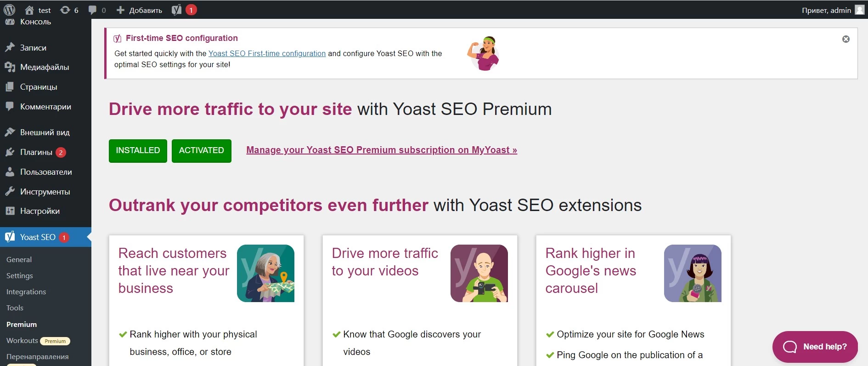
Task: Click the video camera man thumbnail image
Action: coord(479,273)
